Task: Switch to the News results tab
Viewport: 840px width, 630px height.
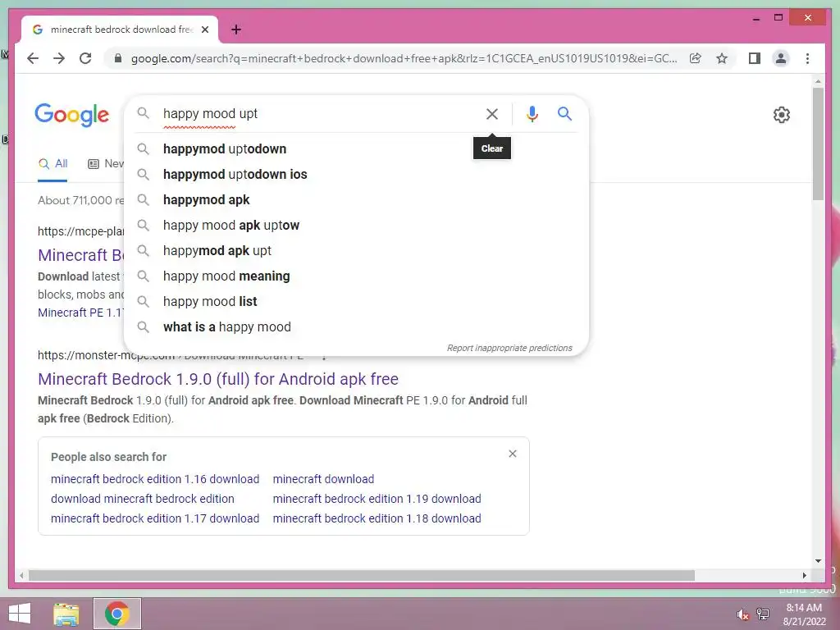Action: click(106, 164)
